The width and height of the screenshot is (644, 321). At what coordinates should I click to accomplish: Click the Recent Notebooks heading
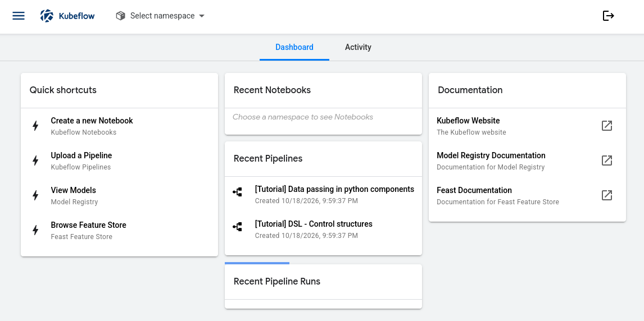point(273,90)
